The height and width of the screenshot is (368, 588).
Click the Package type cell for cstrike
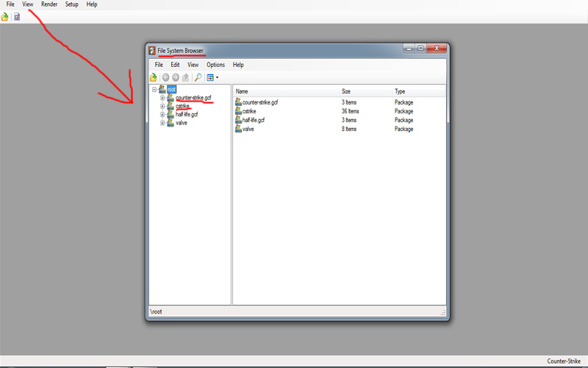[x=404, y=111]
